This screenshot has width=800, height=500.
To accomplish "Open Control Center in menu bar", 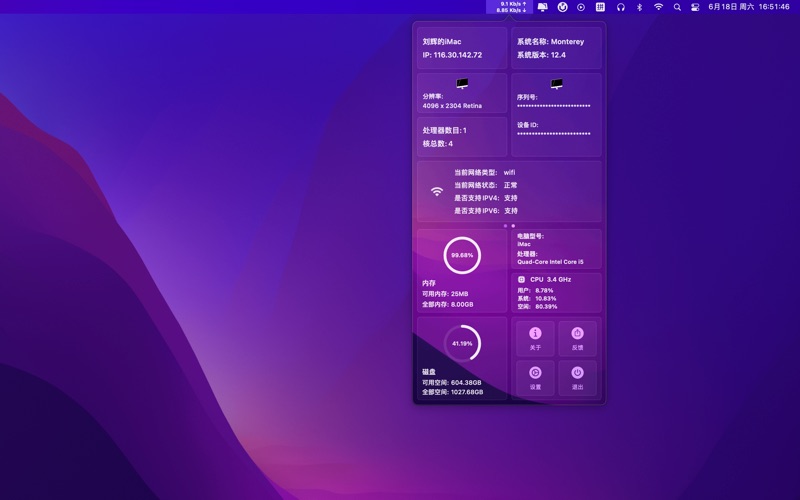I will coord(696,6).
